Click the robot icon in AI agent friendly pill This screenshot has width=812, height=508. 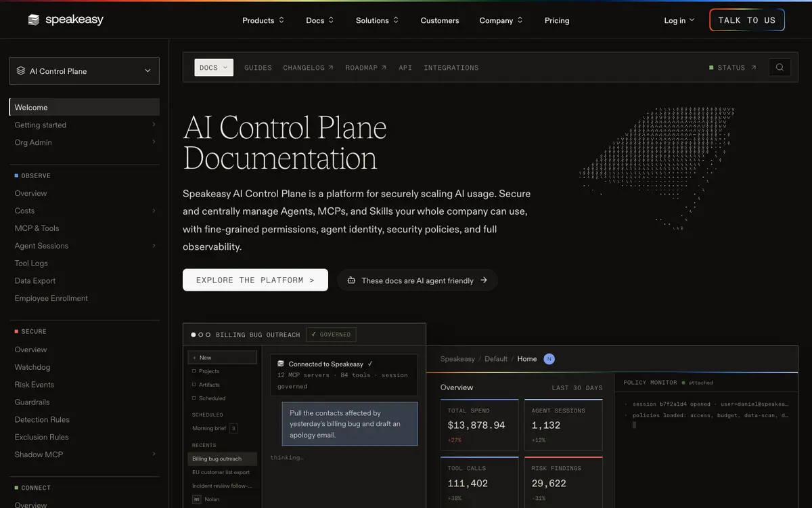tap(351, 280)
